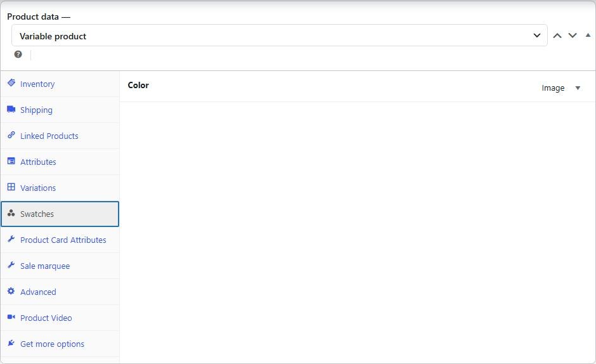Open the Shipping tab

coord(60,110)
